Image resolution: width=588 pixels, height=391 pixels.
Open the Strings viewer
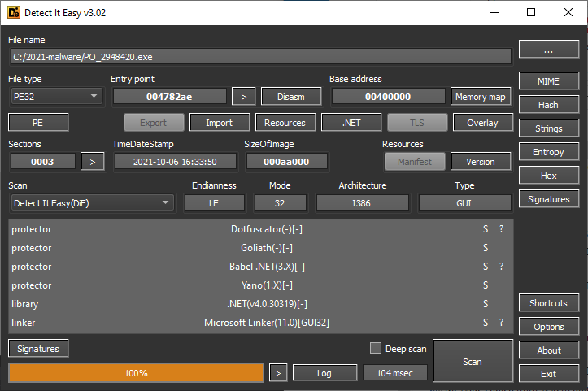(548, 128)
